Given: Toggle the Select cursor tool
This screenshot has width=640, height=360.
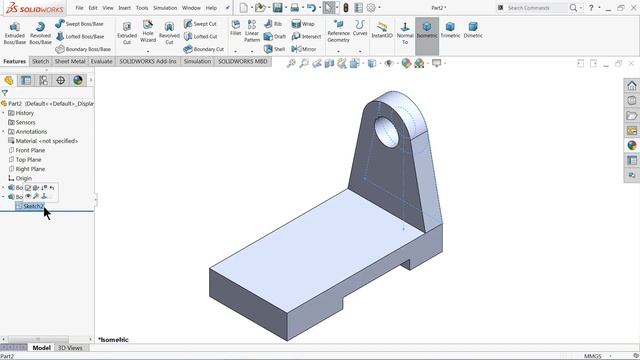Looking at the screenshot, I should point(329,7).
